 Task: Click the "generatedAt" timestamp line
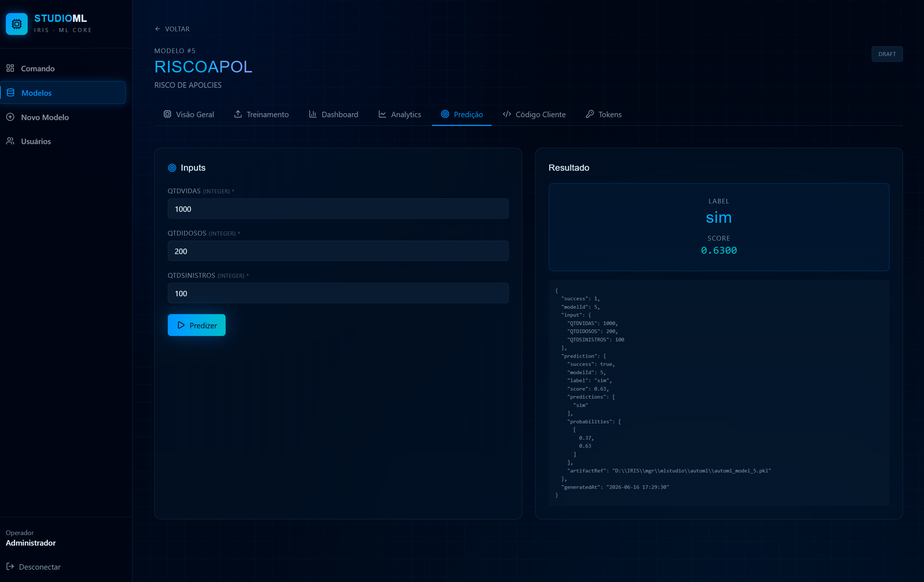(615, 487)
